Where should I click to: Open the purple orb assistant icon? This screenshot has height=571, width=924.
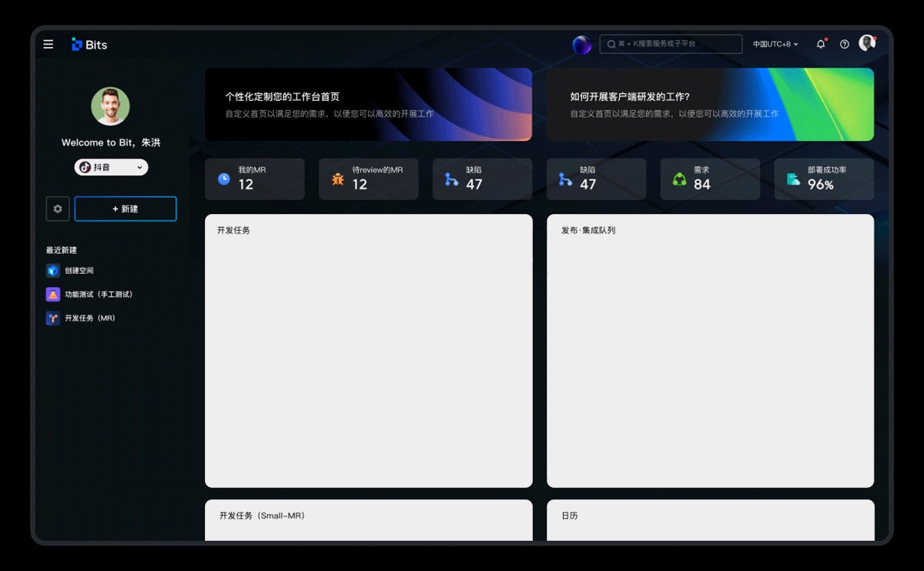point(581,45)
